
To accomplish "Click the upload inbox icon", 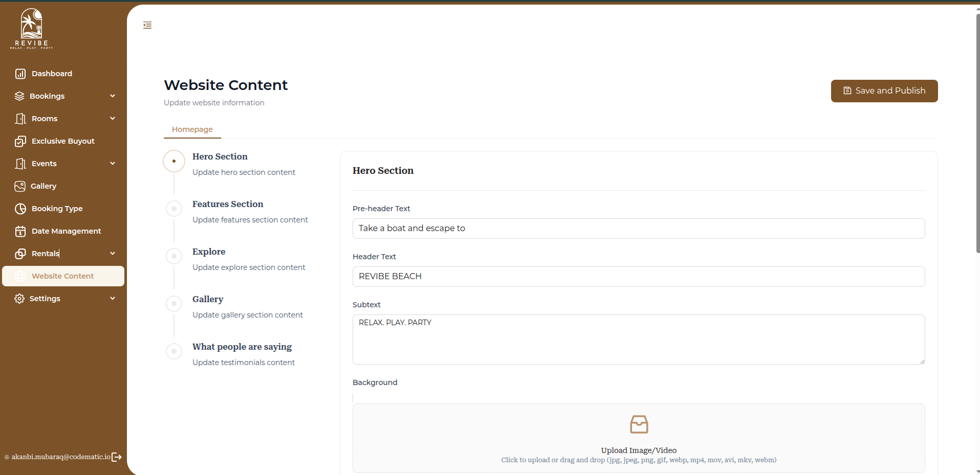I will [639, 424].
